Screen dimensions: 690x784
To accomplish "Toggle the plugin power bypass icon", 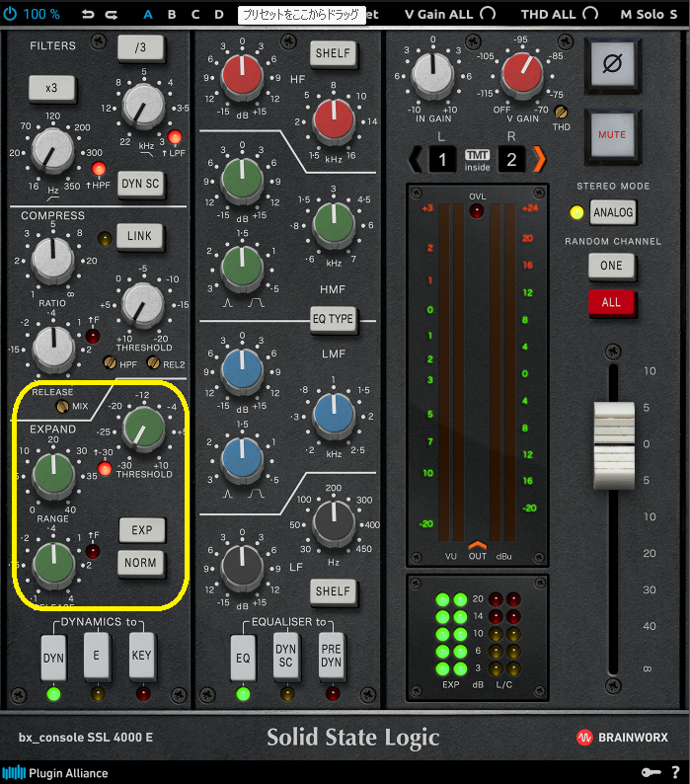I will pyautogui.click(x=10, y=14).
